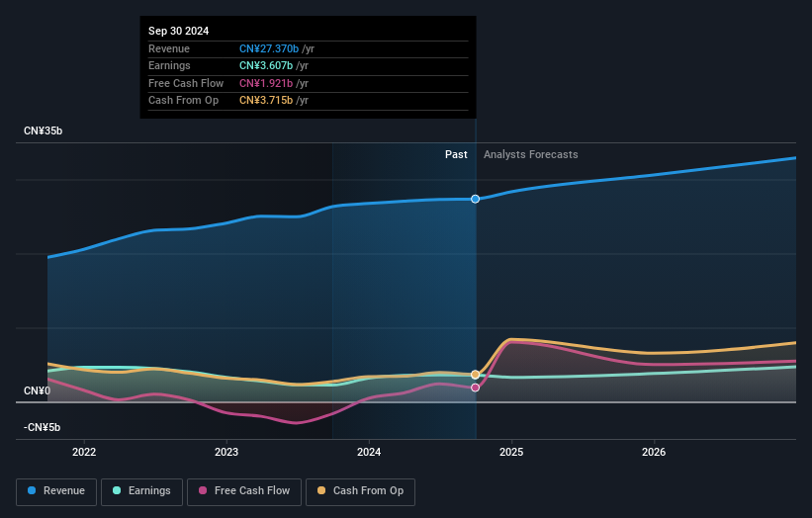Toggle the Revenue series legend button

[56, 491]
